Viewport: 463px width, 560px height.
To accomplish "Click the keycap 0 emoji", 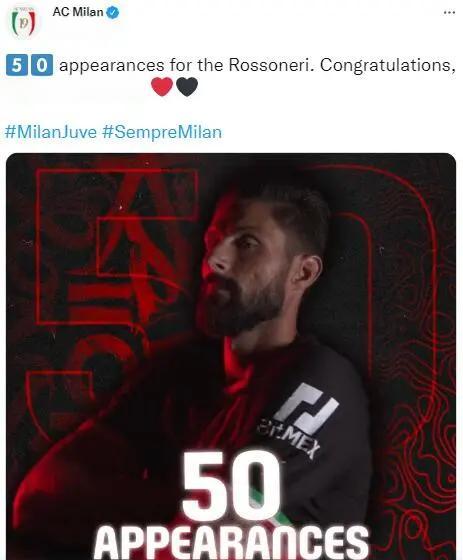I will pyautogui.click(x=42, y=65).
